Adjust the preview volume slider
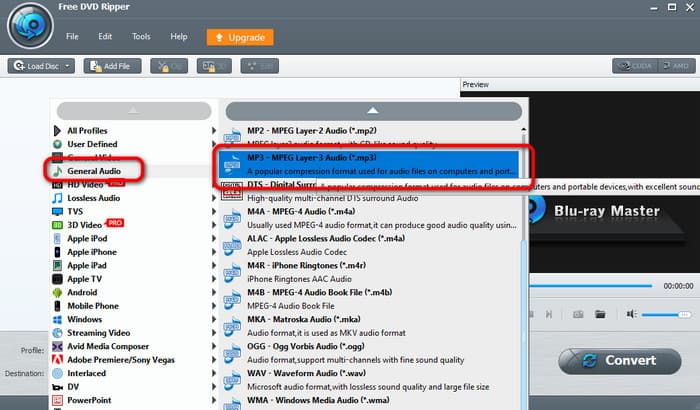Image resolution: width=700 pixels, height=410 pixels. tap(667, 315)
